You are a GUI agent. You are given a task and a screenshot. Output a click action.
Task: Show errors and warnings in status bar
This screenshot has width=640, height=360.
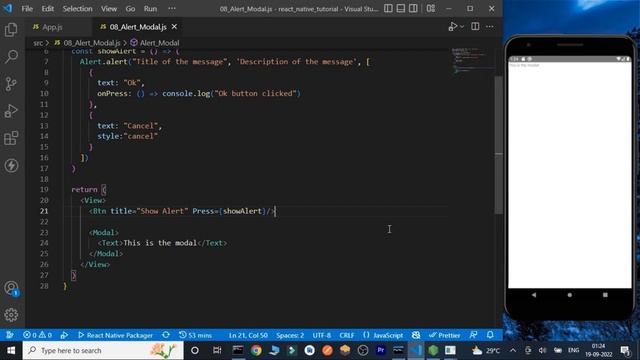point(37,335)
